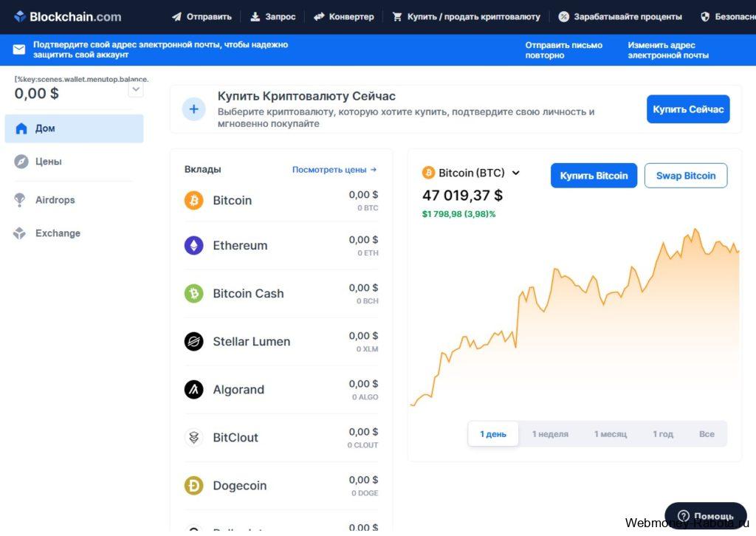Screen dimensions: 756x536
Task: Click the Algorand row name
Action: 238,390
